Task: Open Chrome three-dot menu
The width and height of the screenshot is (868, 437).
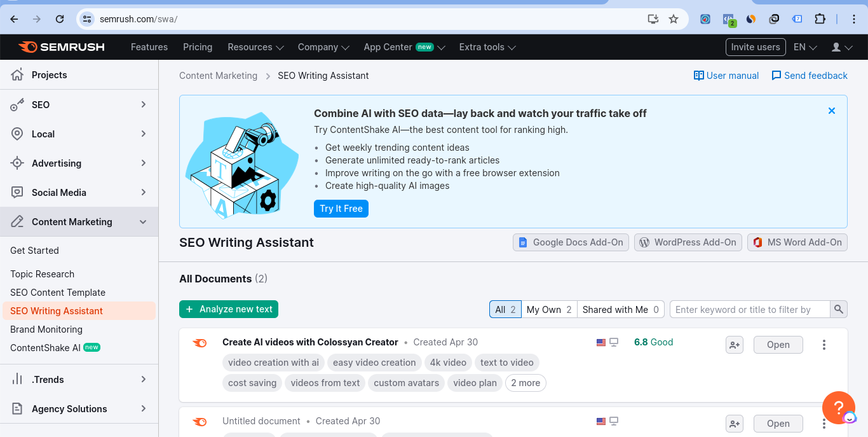Action: pyautogui.click(x=855, y=19)
